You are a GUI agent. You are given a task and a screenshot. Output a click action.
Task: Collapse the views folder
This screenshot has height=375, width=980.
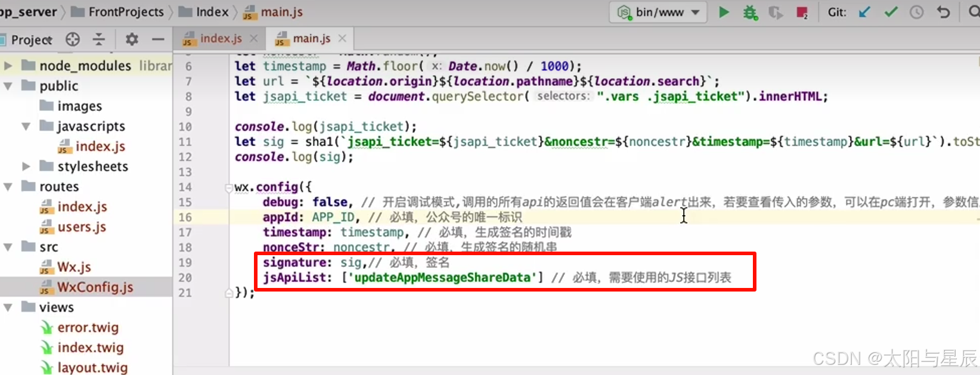(8, 308)
